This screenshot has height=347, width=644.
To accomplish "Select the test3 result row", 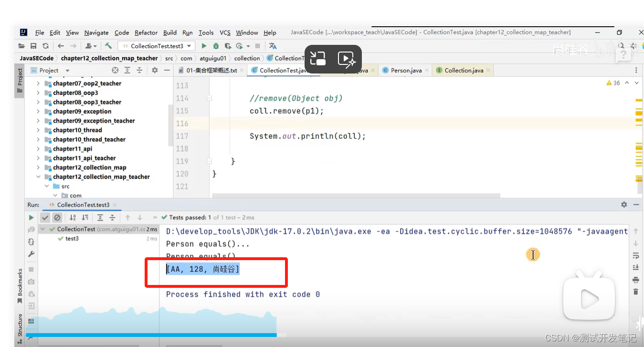I will (99, 239).
